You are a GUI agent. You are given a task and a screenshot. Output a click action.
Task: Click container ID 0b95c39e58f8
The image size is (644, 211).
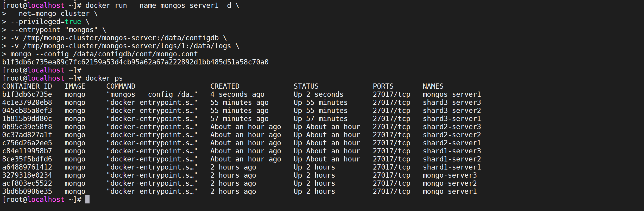(27, 127)
